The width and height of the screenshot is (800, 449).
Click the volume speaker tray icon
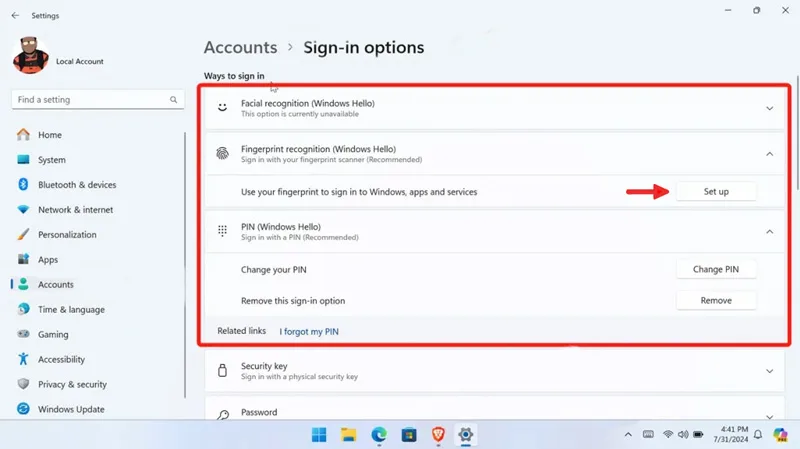(683, 434)
